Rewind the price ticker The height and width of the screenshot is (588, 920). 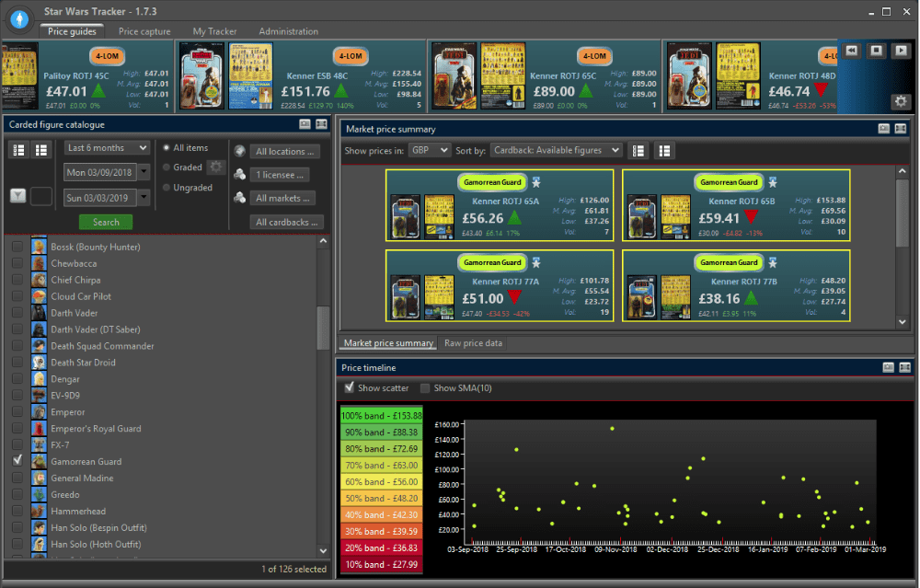pyautogui.click(x=852, y=51)
